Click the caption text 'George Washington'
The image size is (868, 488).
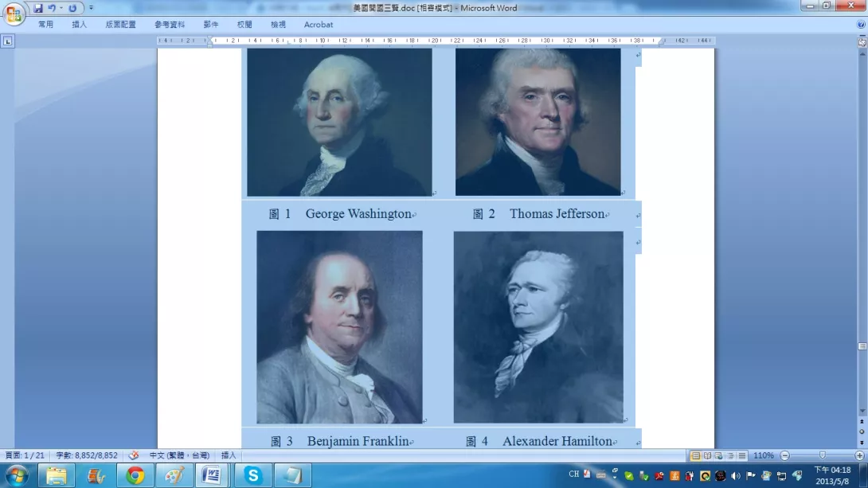point(358,213)
